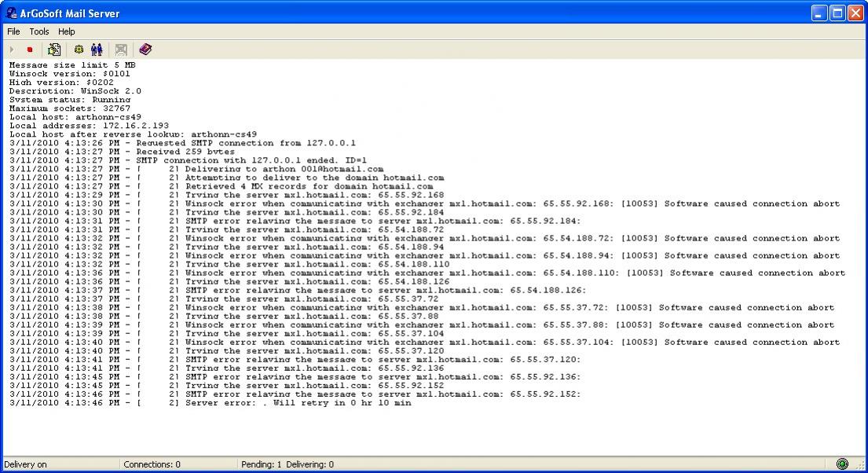Image resolution: width=868 pixels, height=473 pixels.
Task: Click the 'Attempting to deliver to the domain' line
Action: click(227, 178)
